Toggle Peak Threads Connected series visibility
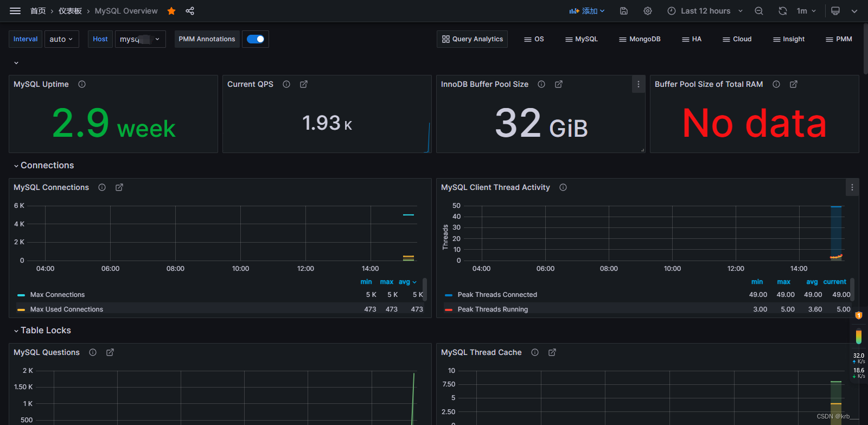Viewport: 868px width, 425px height. coord(497,295)
